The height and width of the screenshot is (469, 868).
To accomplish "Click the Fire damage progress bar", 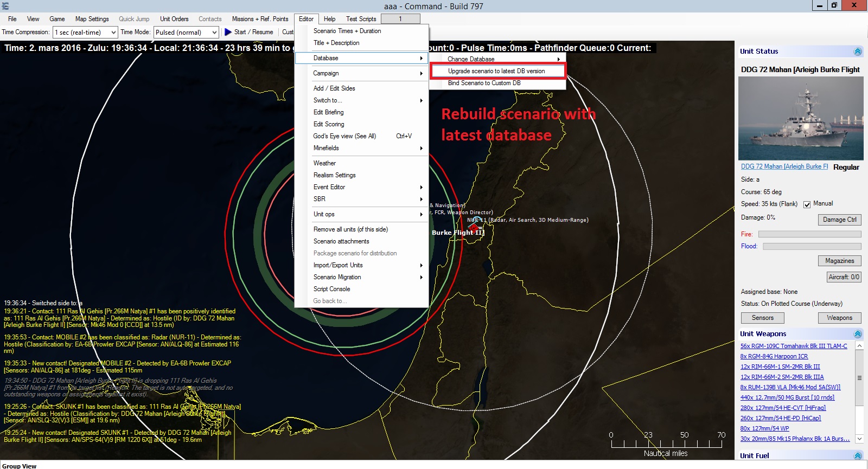I will 809,234.
